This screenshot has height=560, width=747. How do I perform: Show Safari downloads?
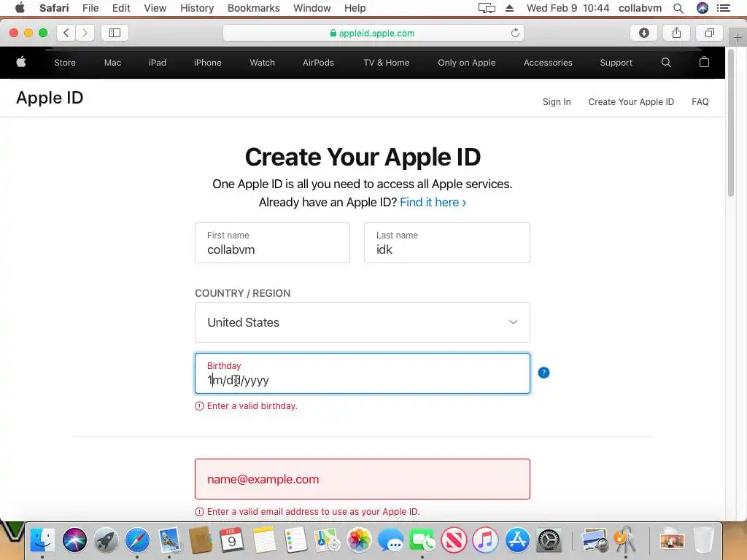(x=643, y=33)
